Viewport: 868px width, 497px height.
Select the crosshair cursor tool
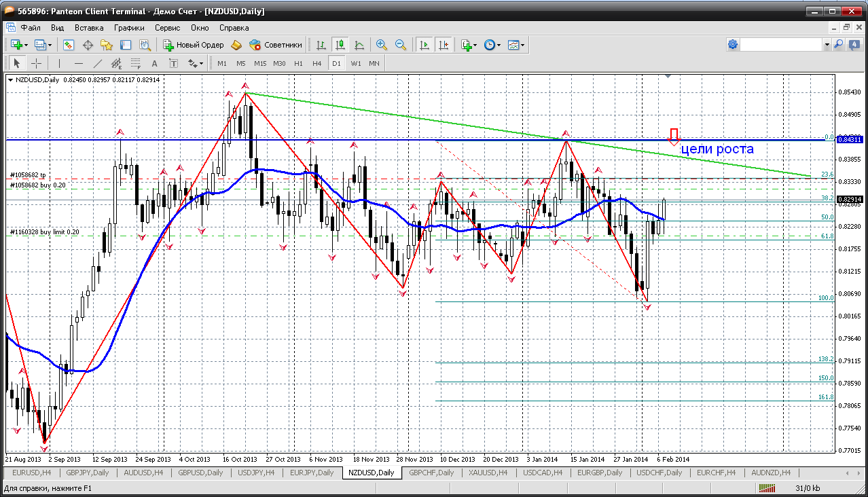tap(36, 63)
